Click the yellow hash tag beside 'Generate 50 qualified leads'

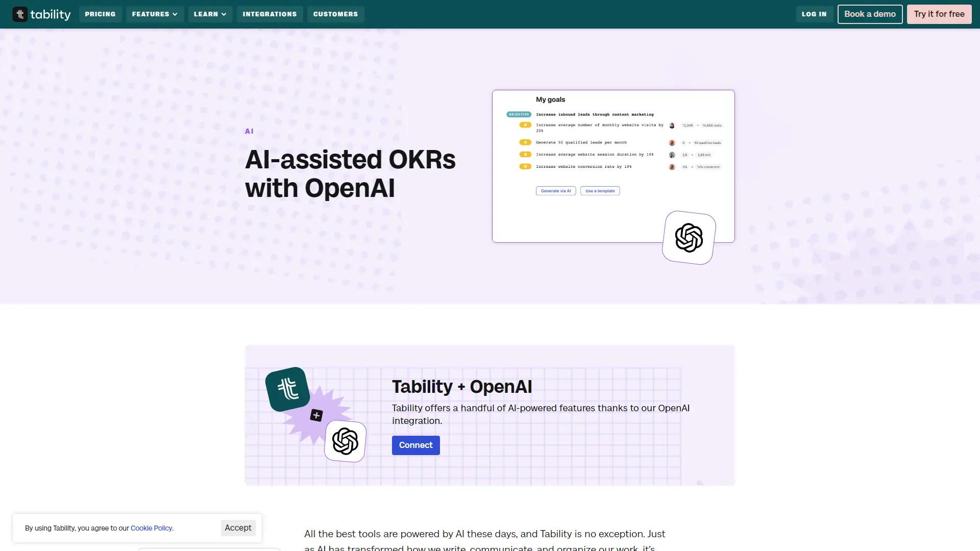point(525,142)
